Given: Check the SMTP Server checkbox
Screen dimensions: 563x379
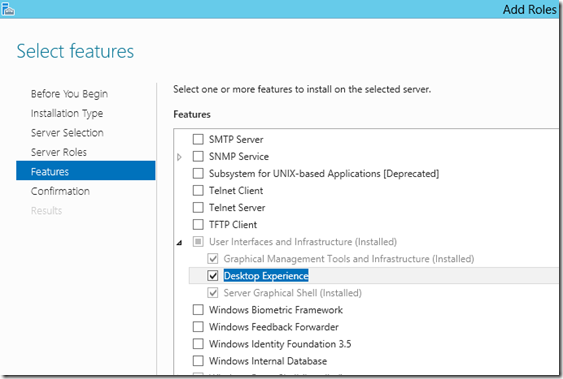Looking at the screenshot, I should coord(198,139).
